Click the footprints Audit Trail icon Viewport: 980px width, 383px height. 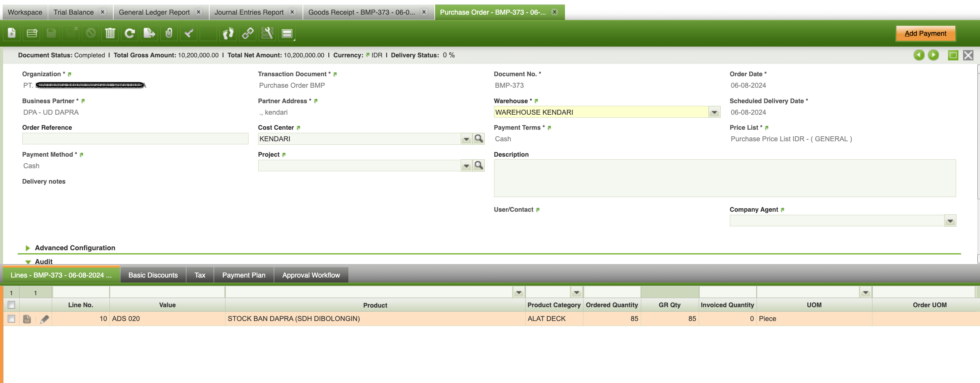coord(228,33)
